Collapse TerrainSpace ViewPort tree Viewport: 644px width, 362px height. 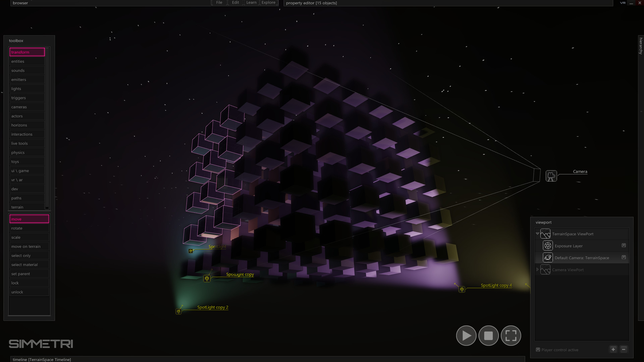point(537,234)
